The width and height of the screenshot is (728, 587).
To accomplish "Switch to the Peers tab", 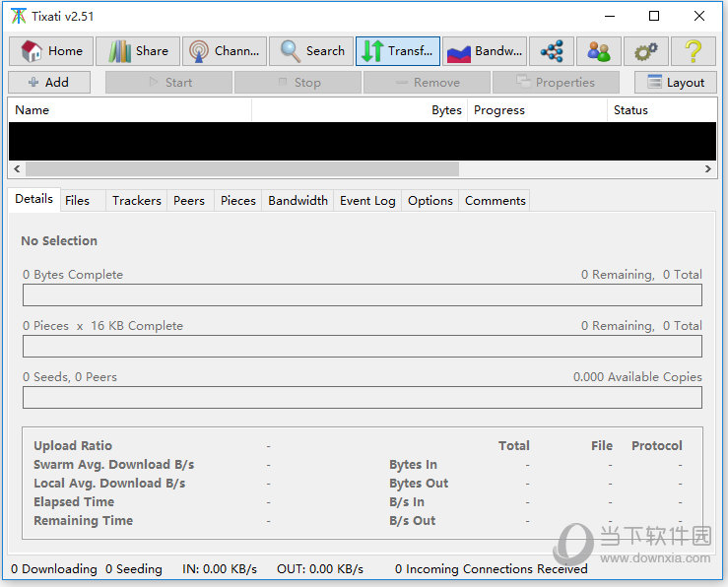I will (x=189, y=201).
